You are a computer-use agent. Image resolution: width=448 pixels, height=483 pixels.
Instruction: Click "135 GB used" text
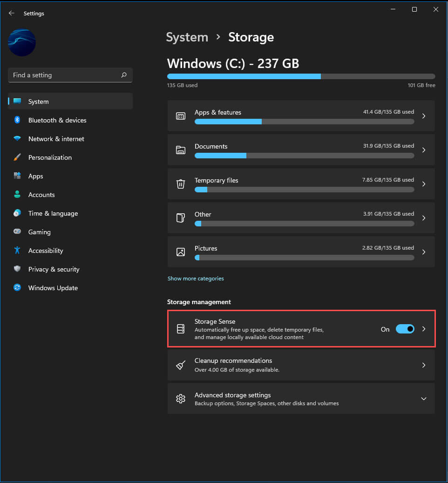182,85
